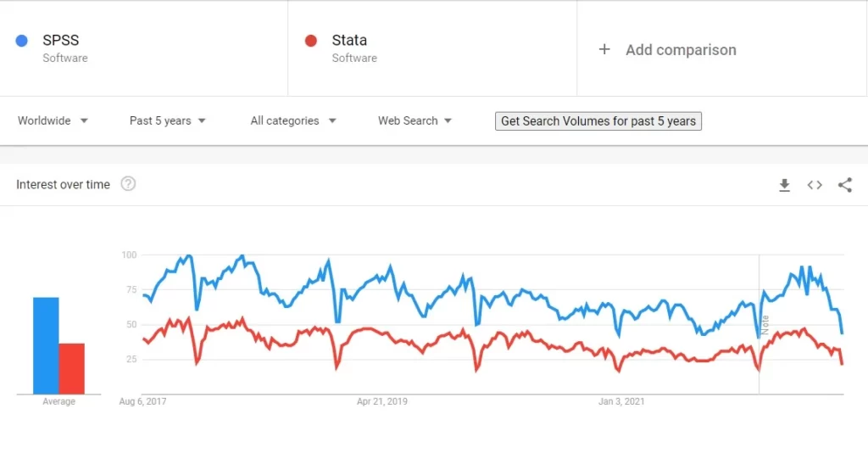This screenshot has height=459, width=868.
Task: Share the interest over time chart
Action: [x=845, y=185]
